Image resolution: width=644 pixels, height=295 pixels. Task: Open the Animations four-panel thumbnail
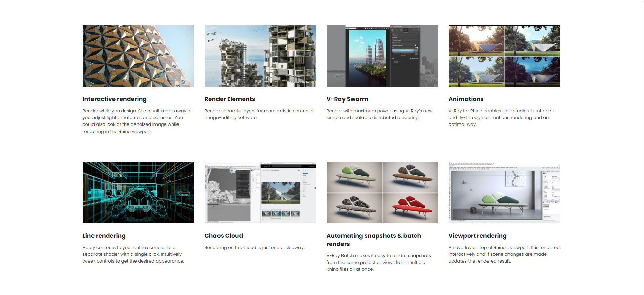504,56
